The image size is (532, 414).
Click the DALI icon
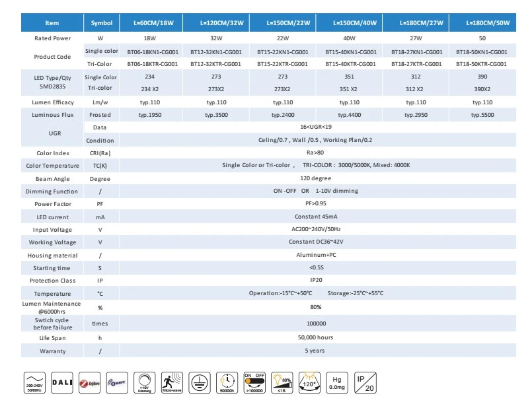[x=62, y=383]
